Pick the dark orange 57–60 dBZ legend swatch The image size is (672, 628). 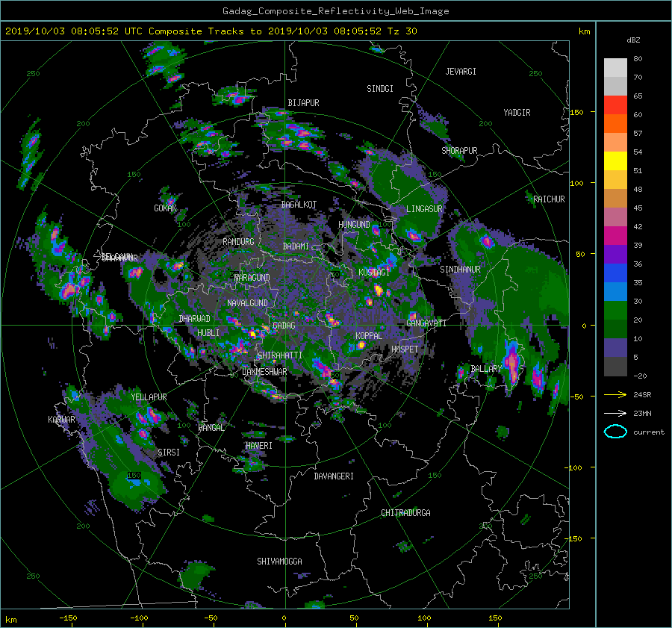coord(615,123)
